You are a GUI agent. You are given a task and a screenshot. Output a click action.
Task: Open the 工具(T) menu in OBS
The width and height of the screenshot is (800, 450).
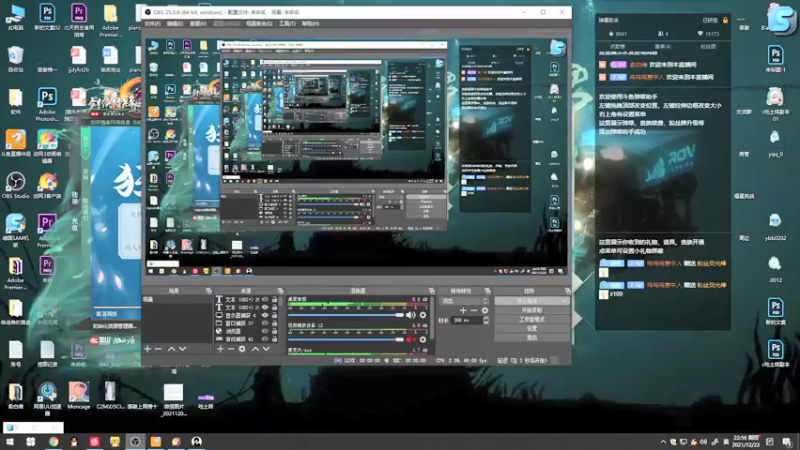pyautogui.click(x=287, y=23)
